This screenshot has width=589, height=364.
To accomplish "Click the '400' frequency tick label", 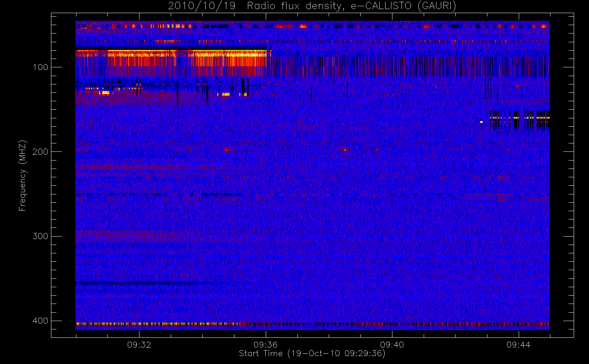I will click(x=40, y=321).
